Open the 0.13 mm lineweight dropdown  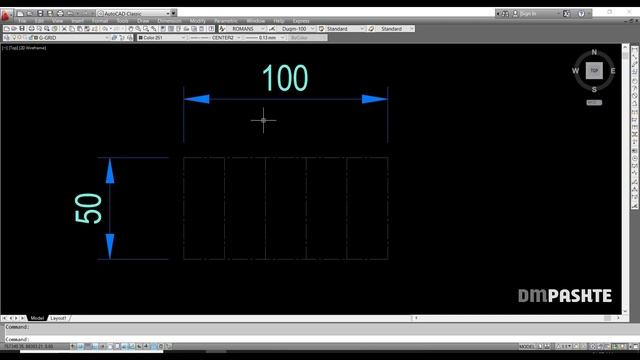[x=282, y=38]
